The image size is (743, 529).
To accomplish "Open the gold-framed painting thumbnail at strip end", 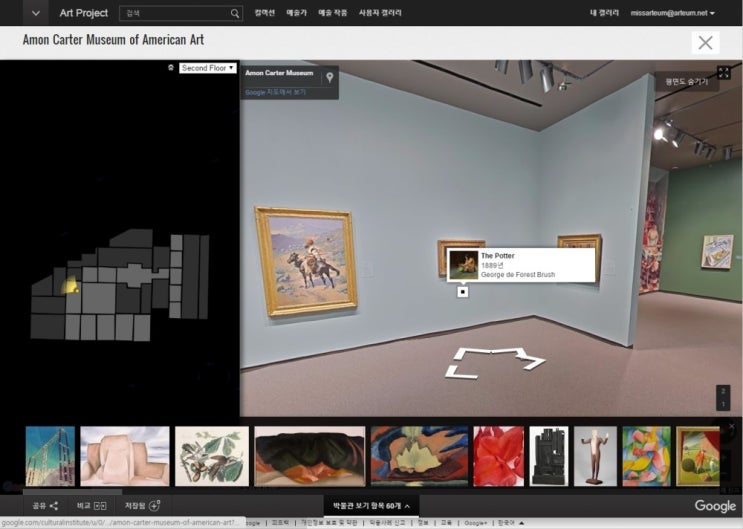I will (x=698, y=456).
